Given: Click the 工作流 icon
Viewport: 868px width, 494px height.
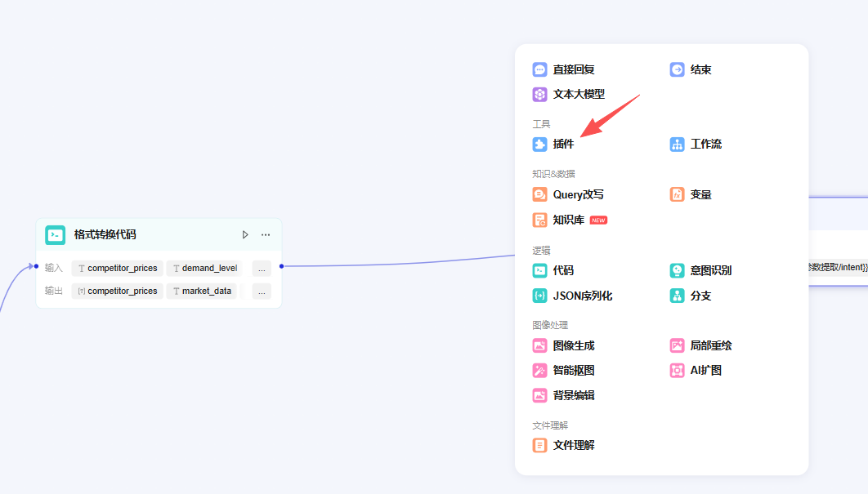Looking at the screenshot, I should (677, 145).
